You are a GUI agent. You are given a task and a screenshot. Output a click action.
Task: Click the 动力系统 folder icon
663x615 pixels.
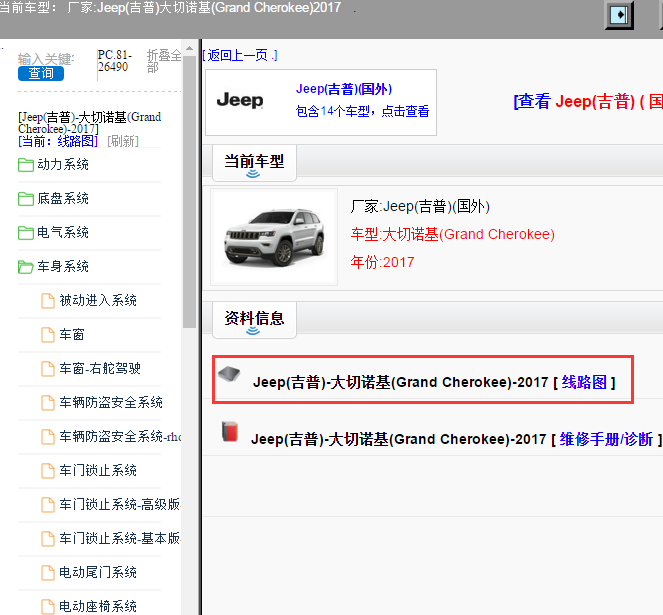tap(26, 165)
